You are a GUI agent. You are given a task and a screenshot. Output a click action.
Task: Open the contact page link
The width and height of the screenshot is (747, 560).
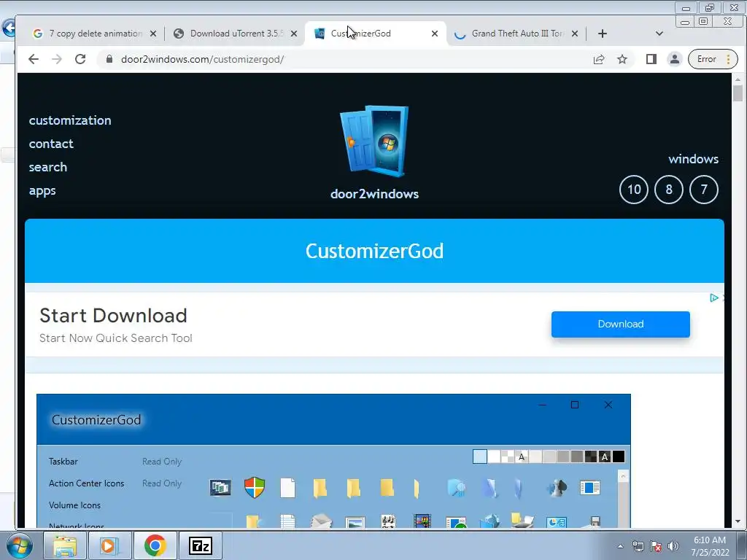51,144
